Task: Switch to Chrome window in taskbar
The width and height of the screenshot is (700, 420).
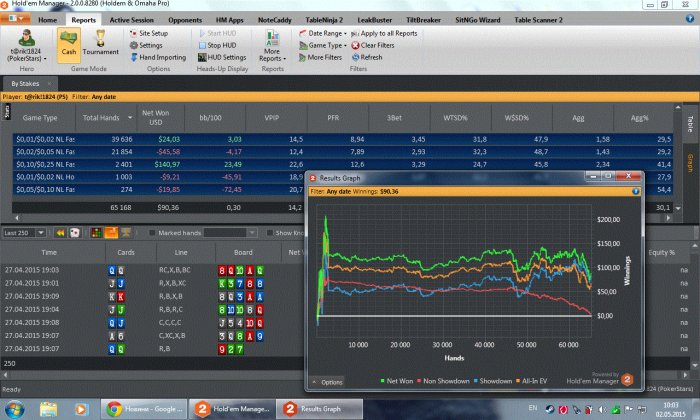Action: 143,409
